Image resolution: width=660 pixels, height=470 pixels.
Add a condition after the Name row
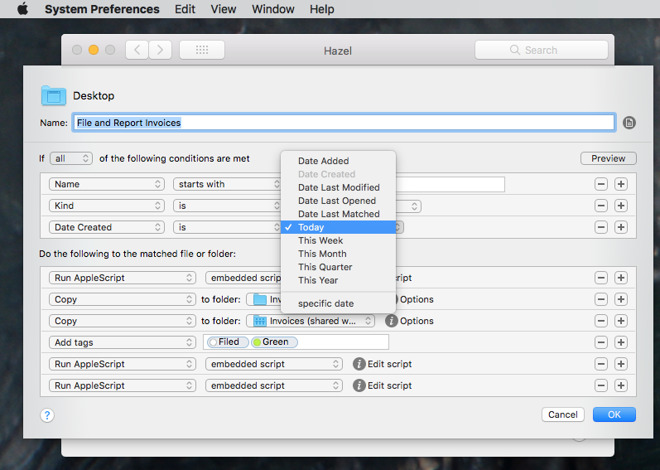click(x=621, y=184)
